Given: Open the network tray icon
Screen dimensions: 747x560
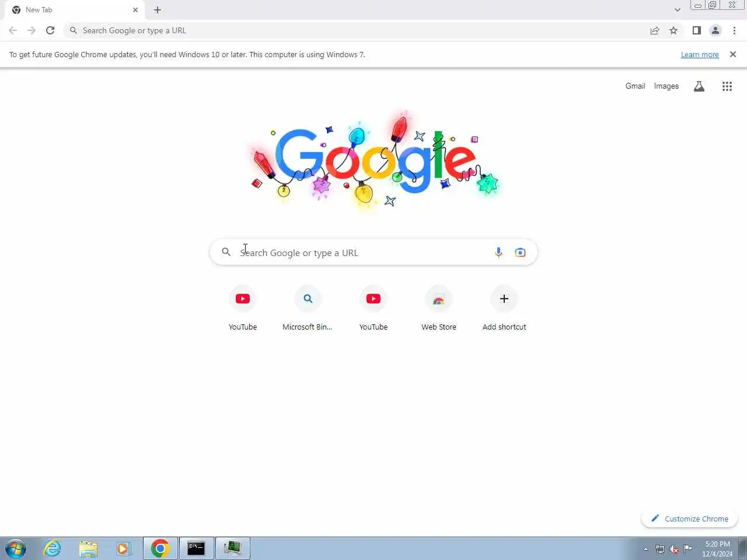Looking at the screenshot, I should point(660,549).
